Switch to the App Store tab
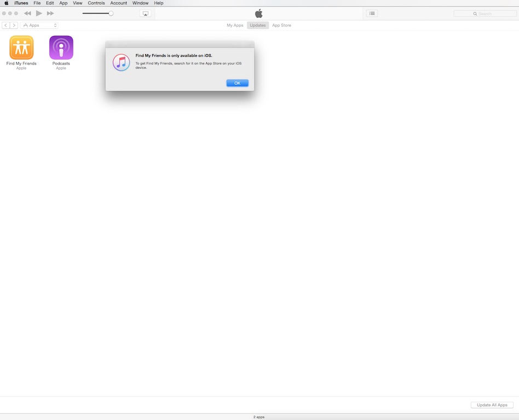 coord(282,25)
